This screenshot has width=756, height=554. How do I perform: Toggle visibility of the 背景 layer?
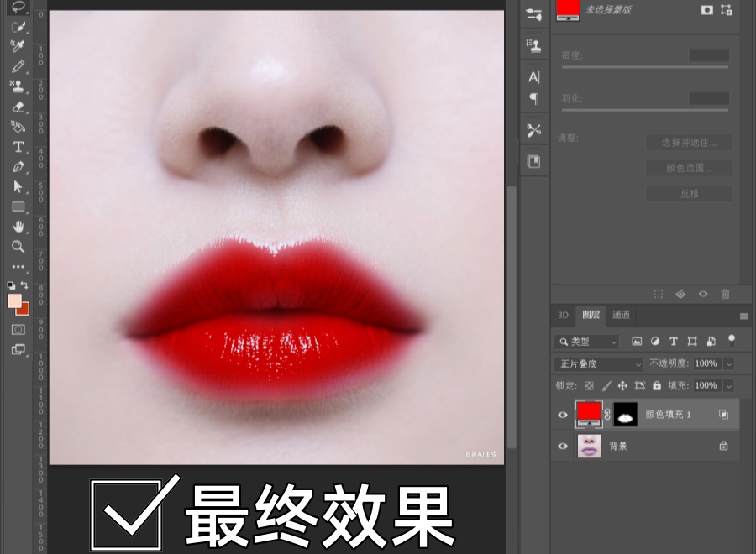(x=561, y=447)
